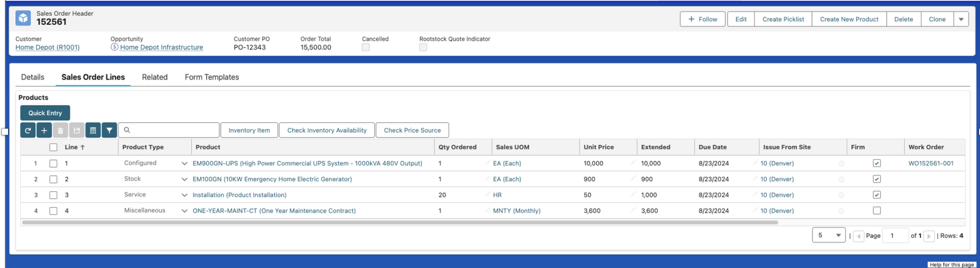Check the select-all checkbox in header row

coord(53,148)
